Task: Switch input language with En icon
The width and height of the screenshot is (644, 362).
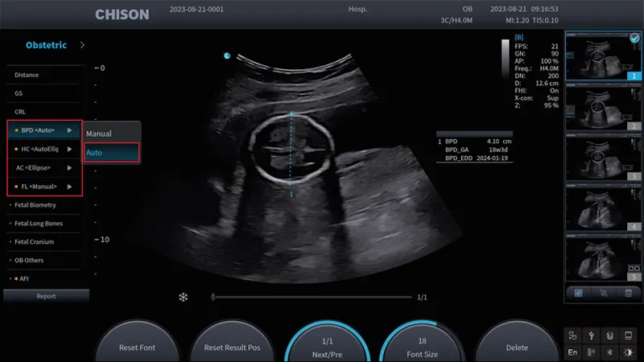Action: tap(572, 352)
